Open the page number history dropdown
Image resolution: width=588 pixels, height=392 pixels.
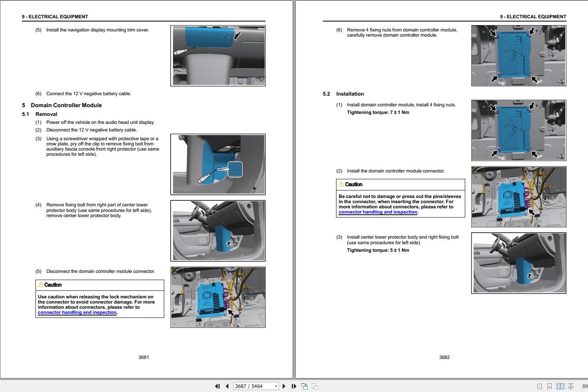tap(275, 386)
